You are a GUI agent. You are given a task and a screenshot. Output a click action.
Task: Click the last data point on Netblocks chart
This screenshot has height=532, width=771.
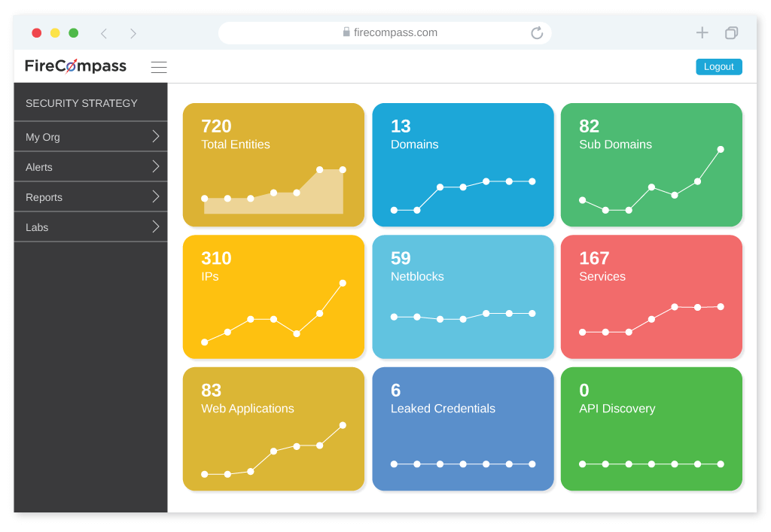(x=532, y=313)
